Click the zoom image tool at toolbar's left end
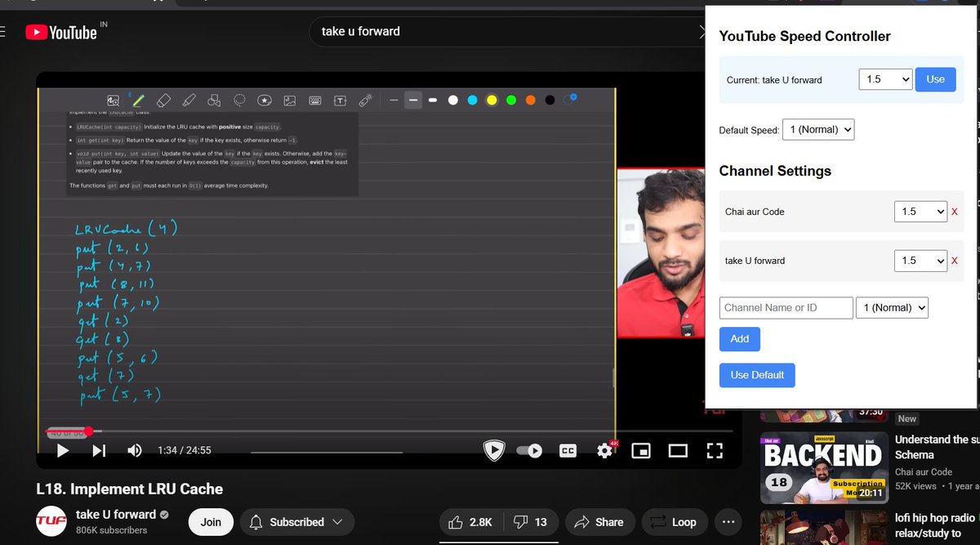The height and width of the screenshot is (545, 980). 114,101
